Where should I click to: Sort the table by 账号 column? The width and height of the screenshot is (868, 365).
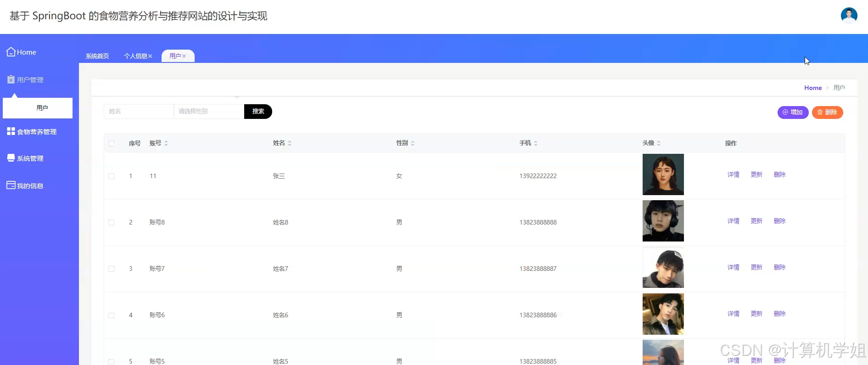(166, 143)
